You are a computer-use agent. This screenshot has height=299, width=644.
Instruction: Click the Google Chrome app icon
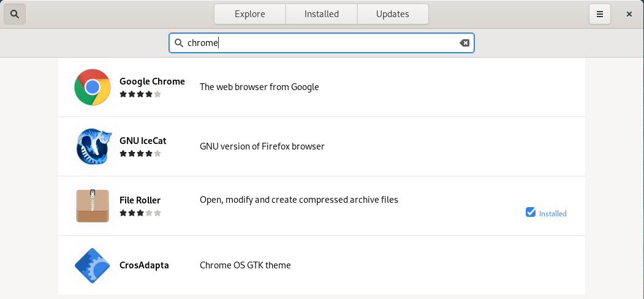[93, 87]
